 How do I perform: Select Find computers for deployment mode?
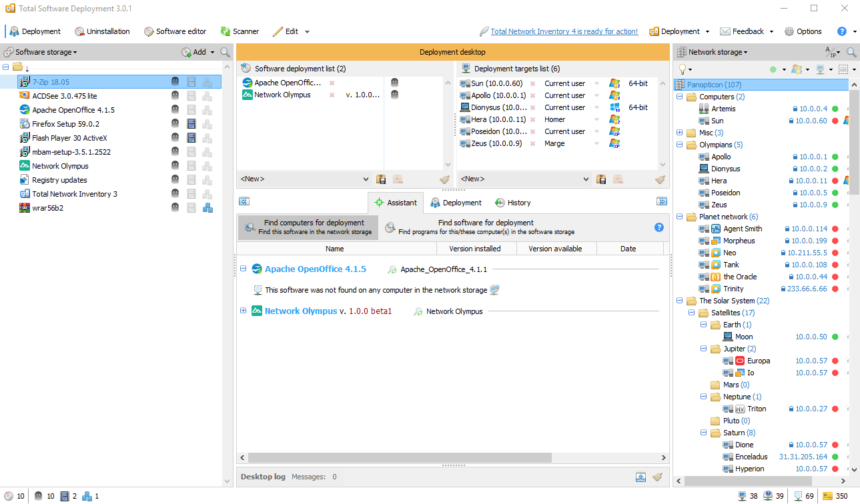coord(308,227)
